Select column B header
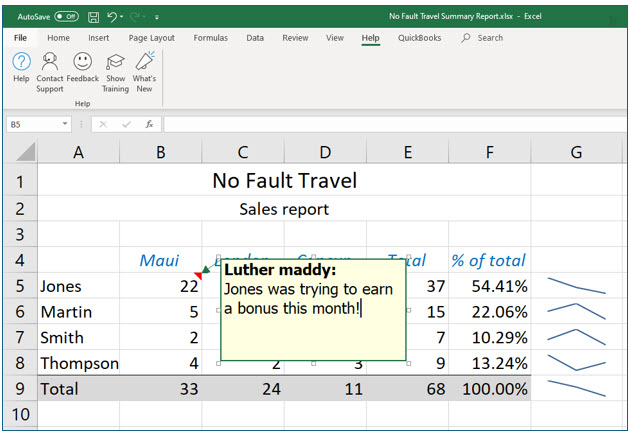630x432 pixels. click(x=161, y=152)
